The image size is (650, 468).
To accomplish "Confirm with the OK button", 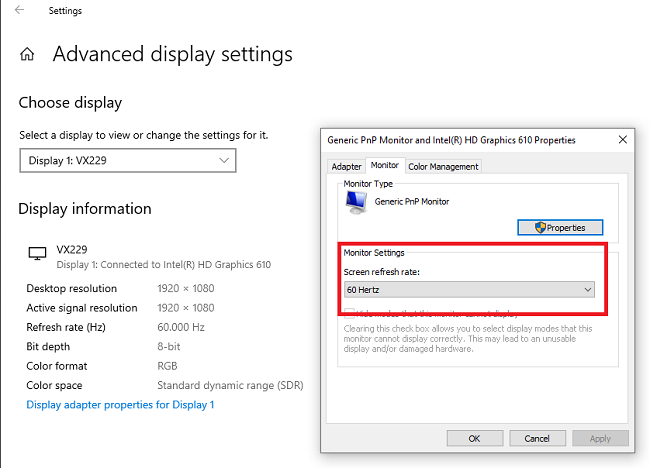I will [475, 439].
